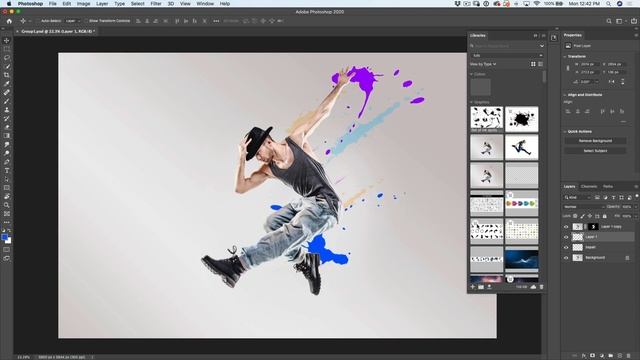Image resolution: width=640 pixels, height=360 pixels.
Task: Select the Crop tool
Action: (x=7, y=75)
